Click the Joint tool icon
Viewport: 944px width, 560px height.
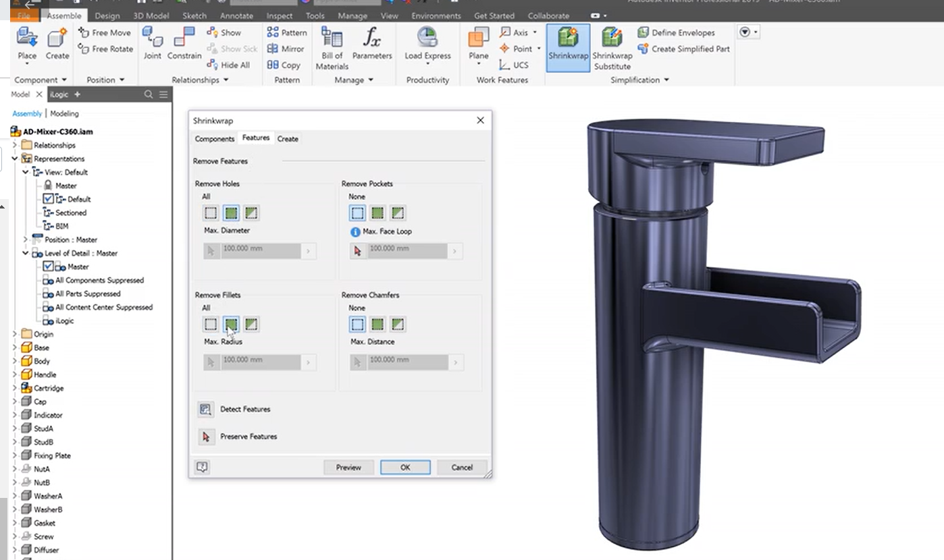(153, 38)
